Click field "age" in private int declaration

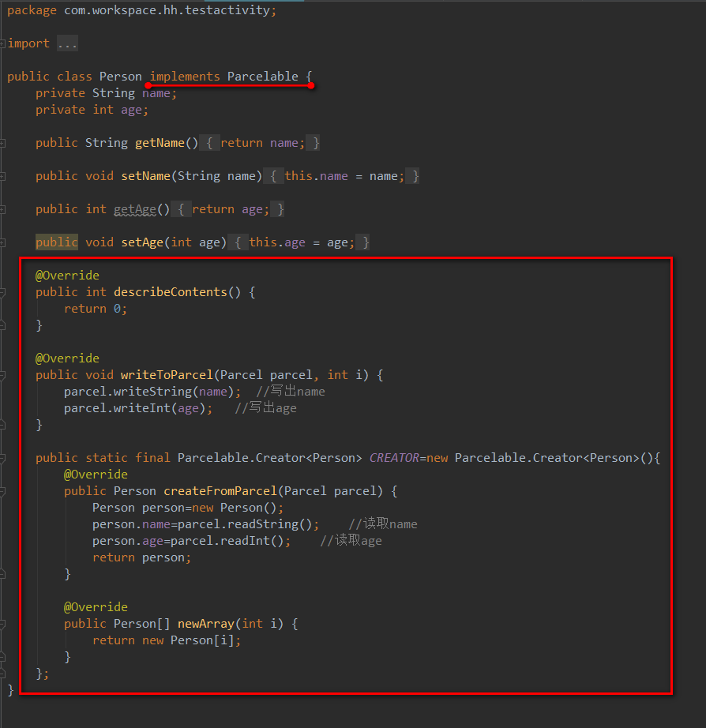click(x=131, y=110)
